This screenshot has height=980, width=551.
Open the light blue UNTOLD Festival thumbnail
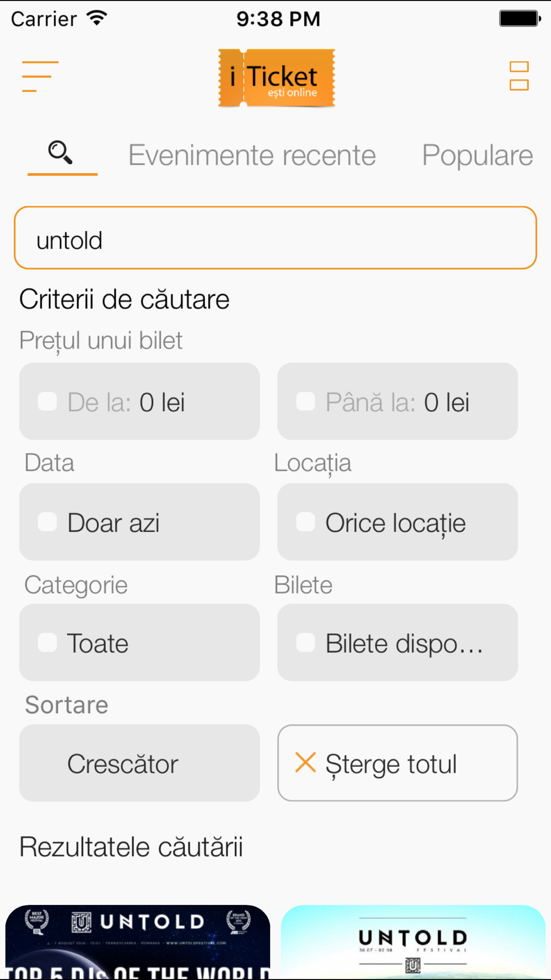(413, 942)
